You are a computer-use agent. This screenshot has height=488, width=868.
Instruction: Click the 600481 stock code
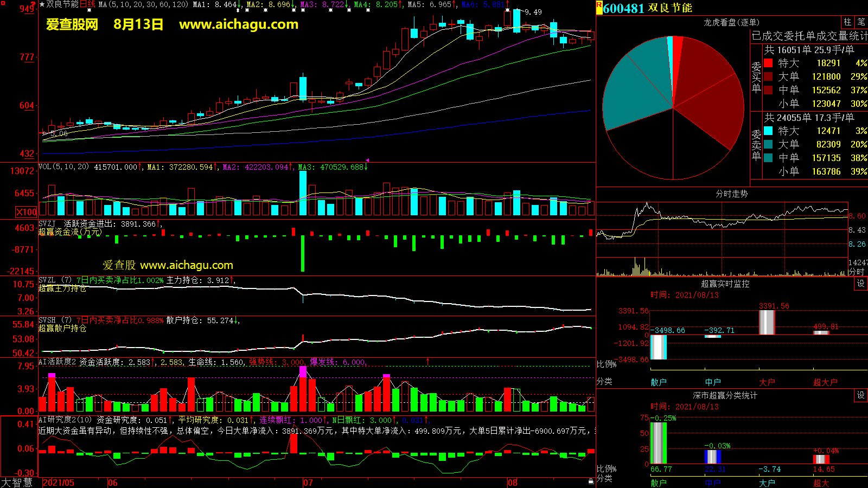point(623,8)
